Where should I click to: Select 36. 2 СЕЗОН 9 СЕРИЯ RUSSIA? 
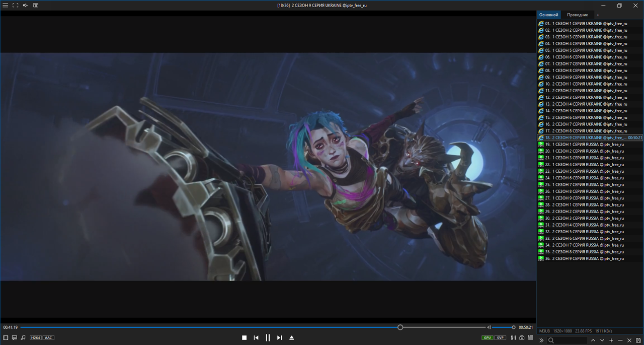tap(590, 258)
